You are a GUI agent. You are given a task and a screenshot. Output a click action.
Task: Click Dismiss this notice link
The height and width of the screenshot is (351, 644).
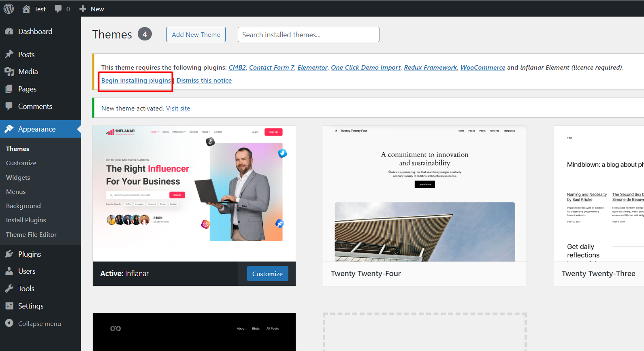click(x=204, y=81)
